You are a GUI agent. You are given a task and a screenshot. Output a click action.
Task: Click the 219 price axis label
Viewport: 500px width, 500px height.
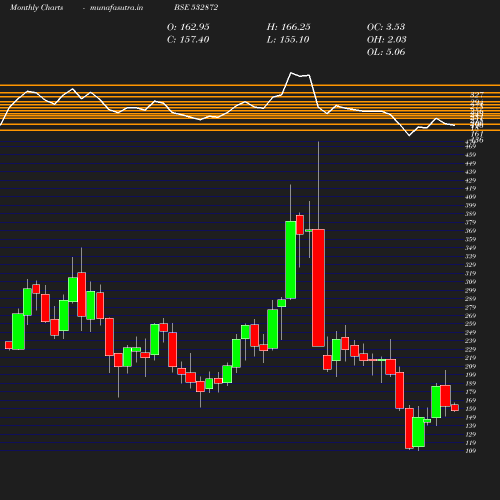(x=470, y=358)
